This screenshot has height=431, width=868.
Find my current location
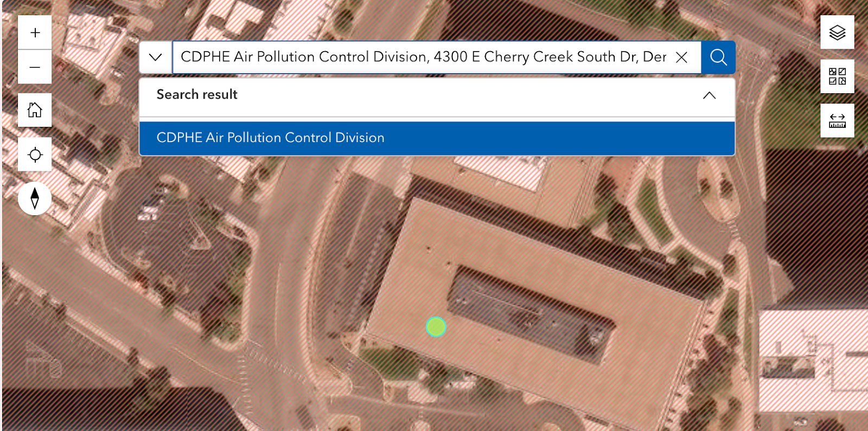click(35, 155)
